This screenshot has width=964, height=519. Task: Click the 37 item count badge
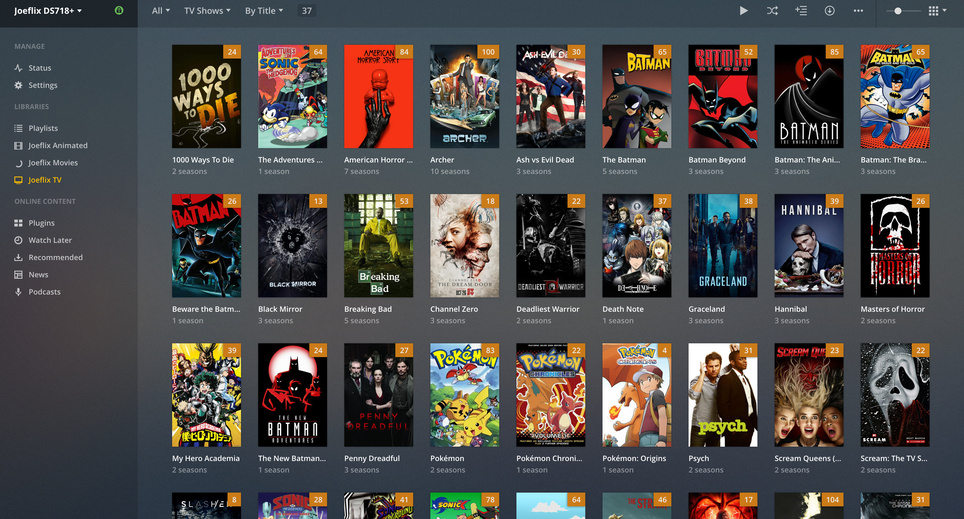pos(307,10)
